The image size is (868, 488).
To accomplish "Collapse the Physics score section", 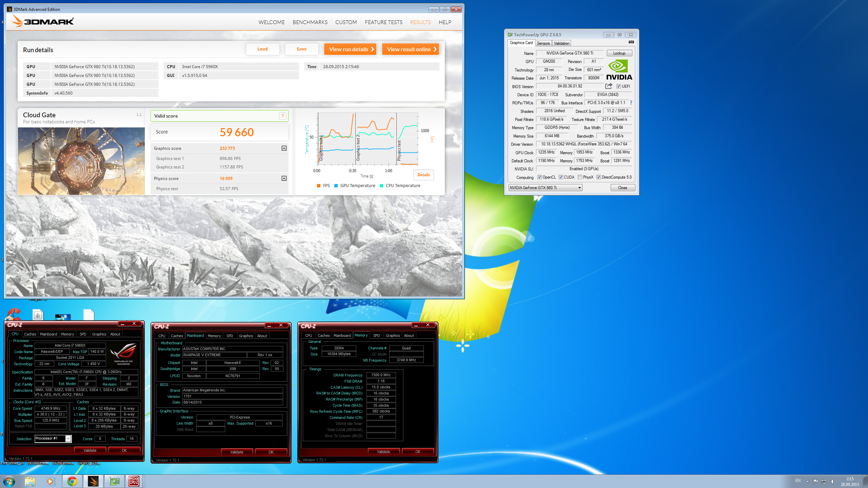I will [284, 178].
